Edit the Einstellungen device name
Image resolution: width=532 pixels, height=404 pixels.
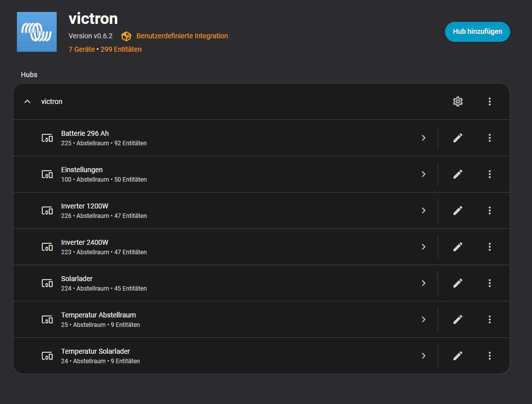click(x=457, y=174)
